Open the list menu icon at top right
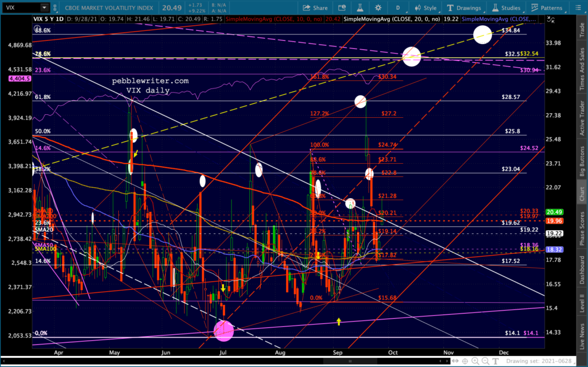 coord(578,7)
